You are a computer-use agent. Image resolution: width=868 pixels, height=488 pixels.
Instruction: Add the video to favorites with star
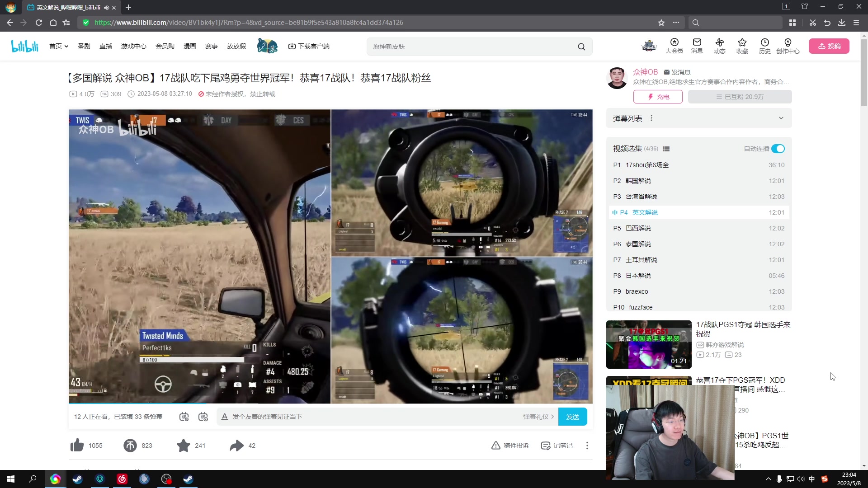[183, 446]
